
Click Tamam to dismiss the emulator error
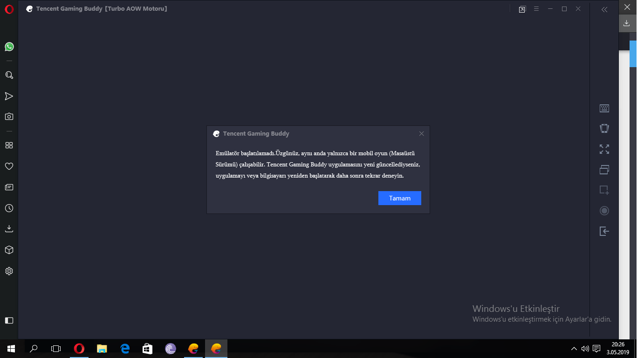pos(399,198)
